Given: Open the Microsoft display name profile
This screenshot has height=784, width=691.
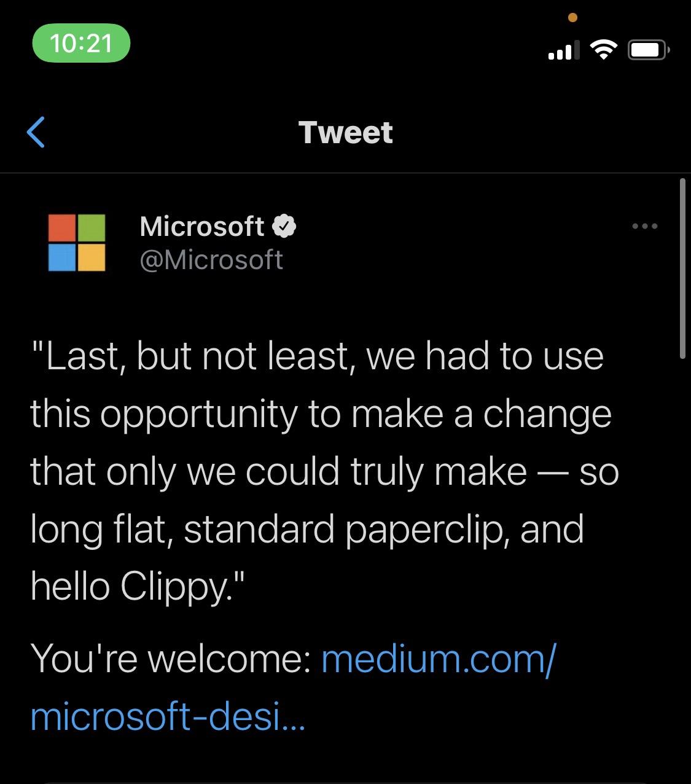Looking at the screenshot, I should [x=202, y=227].
